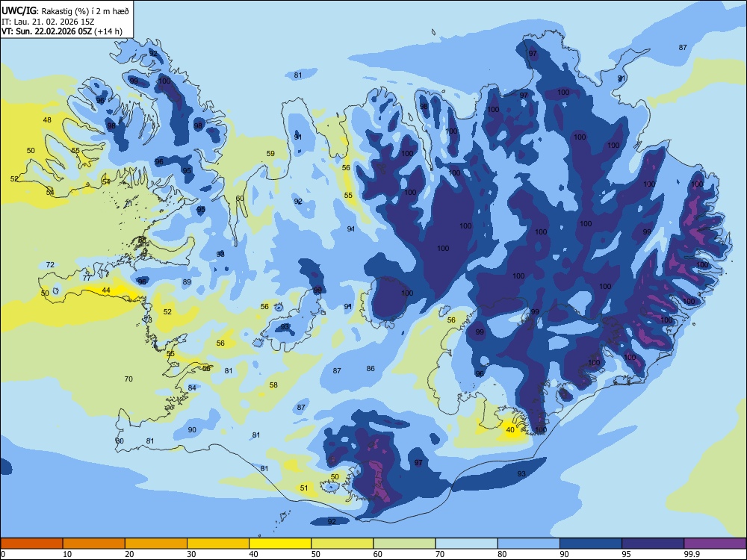Image resolution: width=747 pixels, height=560 pixels.
Task: Select the medium blue 80–90 legend swatch
Action: (528, 544)
